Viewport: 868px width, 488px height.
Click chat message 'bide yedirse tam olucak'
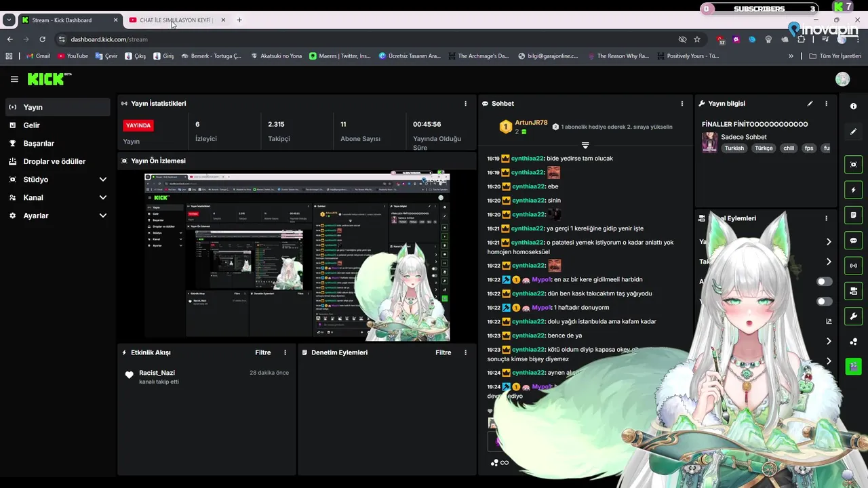tap(580, 158)
